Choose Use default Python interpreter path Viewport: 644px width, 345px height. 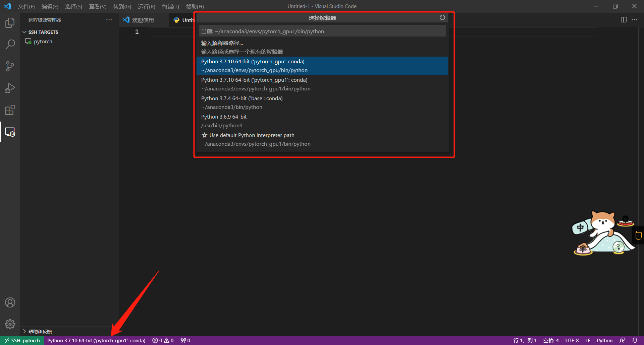(322, 139)
